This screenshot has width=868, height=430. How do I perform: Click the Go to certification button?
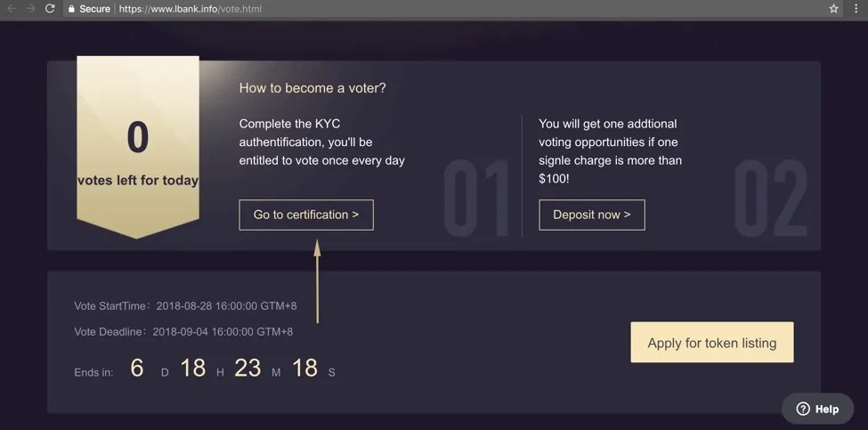pyautogui.click(x=306, y=215)
